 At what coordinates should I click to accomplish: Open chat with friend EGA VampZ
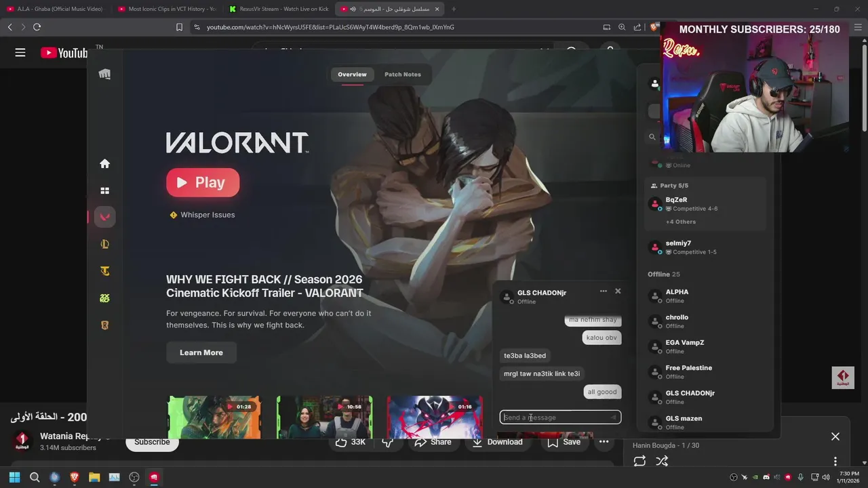[x=705, y=346]
